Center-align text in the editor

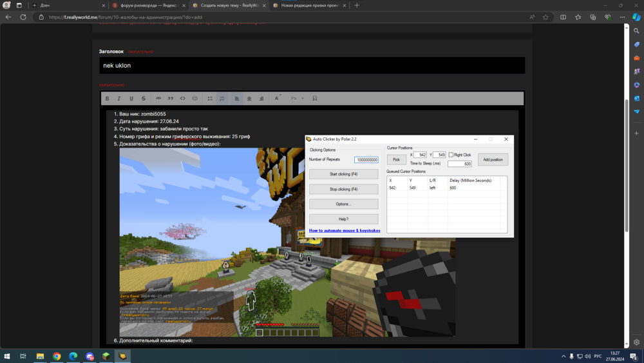(x=249, y=99)
